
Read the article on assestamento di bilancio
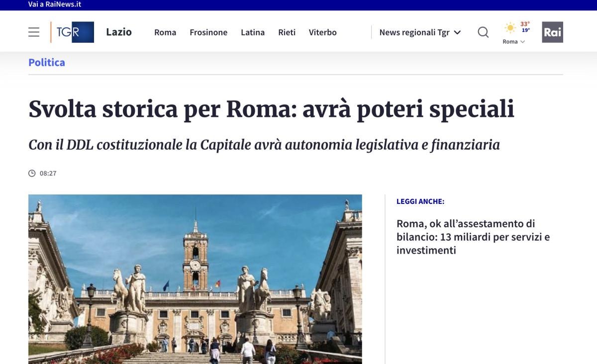point(473,237)
